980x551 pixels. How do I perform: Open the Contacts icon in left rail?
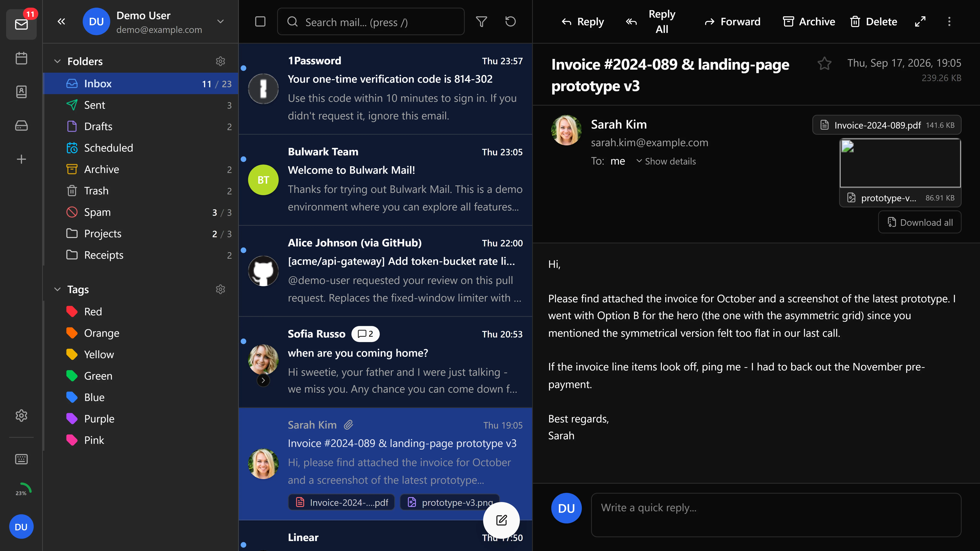[21, 92]
